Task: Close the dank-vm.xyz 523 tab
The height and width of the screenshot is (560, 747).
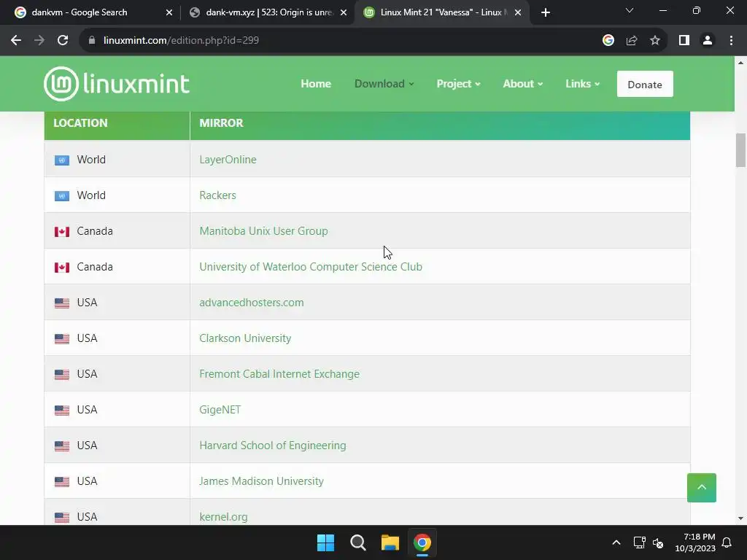Action: pyautogui.click(x=344, y=12)
